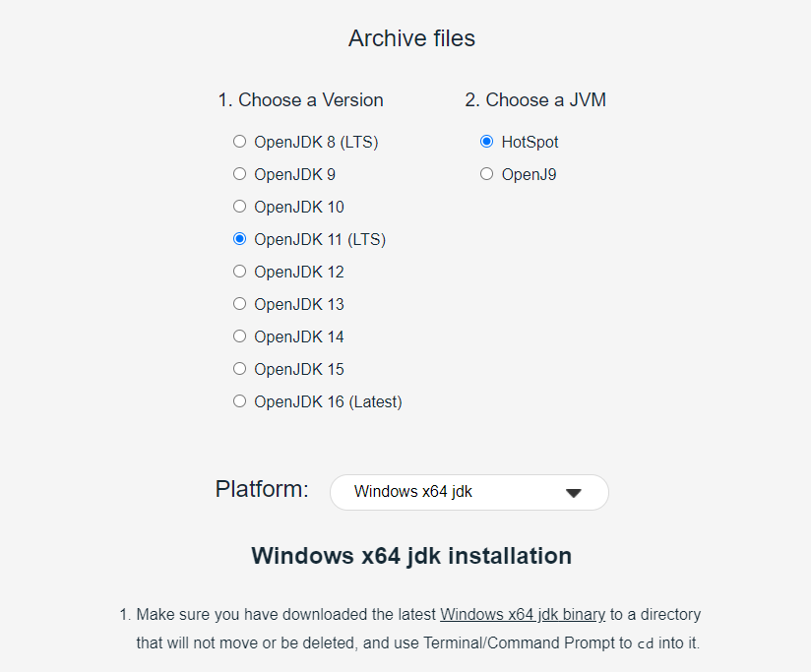The image size is (811, 672).
Task: Switch JVM to OpenJ9
Action: point(486,174)
